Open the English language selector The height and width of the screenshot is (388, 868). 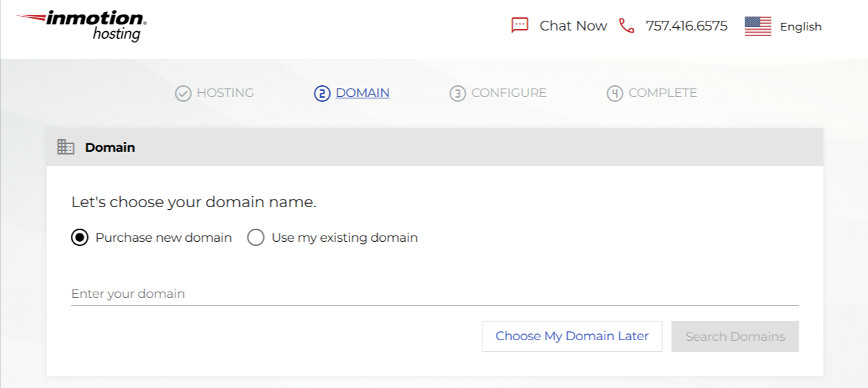(x=801, y=26)
